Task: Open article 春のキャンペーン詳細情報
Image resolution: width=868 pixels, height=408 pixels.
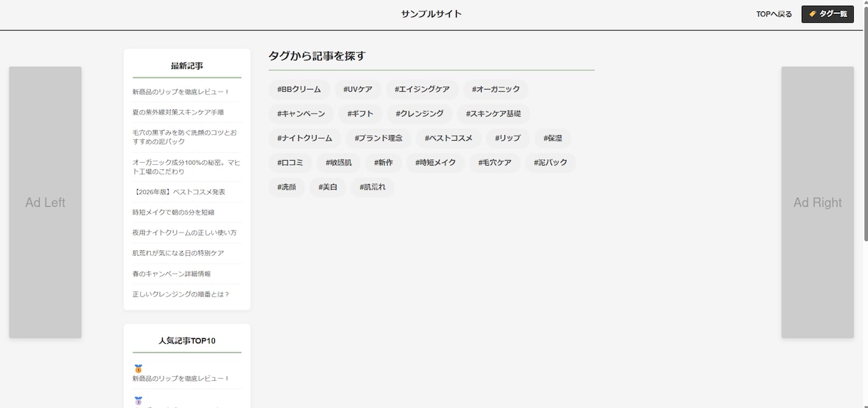Action: point(171,274)
